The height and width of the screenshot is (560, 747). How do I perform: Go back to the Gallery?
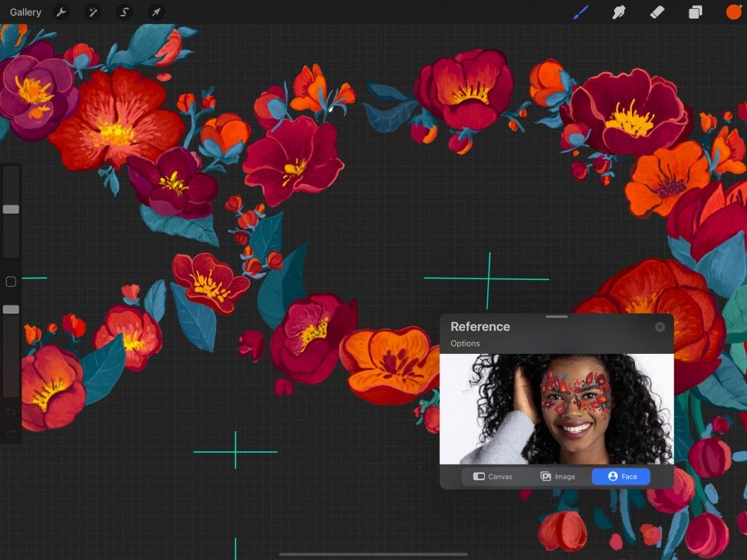[25, 12]
